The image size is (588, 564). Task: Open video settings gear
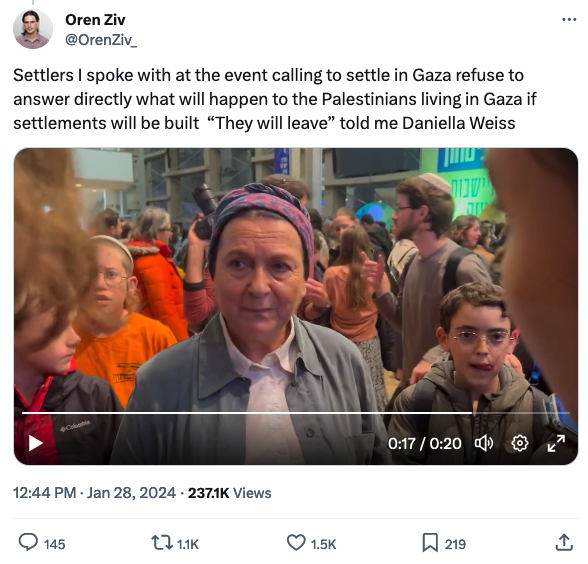pyautogui.click(x=520, y=443)
